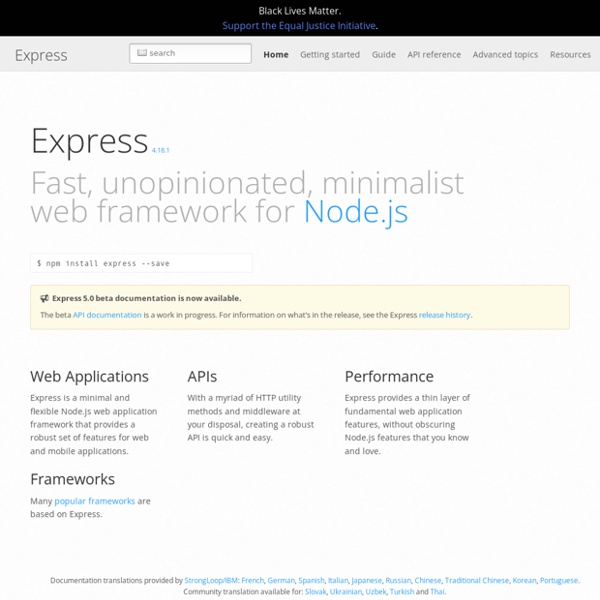Open the Home menu item
Screen dimensions: 600x600
pos(275,55)
